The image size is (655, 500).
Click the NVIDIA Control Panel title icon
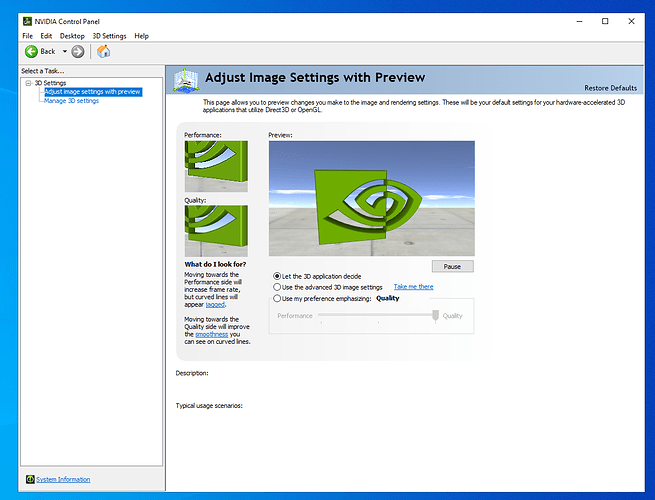[x=27, y=21]
